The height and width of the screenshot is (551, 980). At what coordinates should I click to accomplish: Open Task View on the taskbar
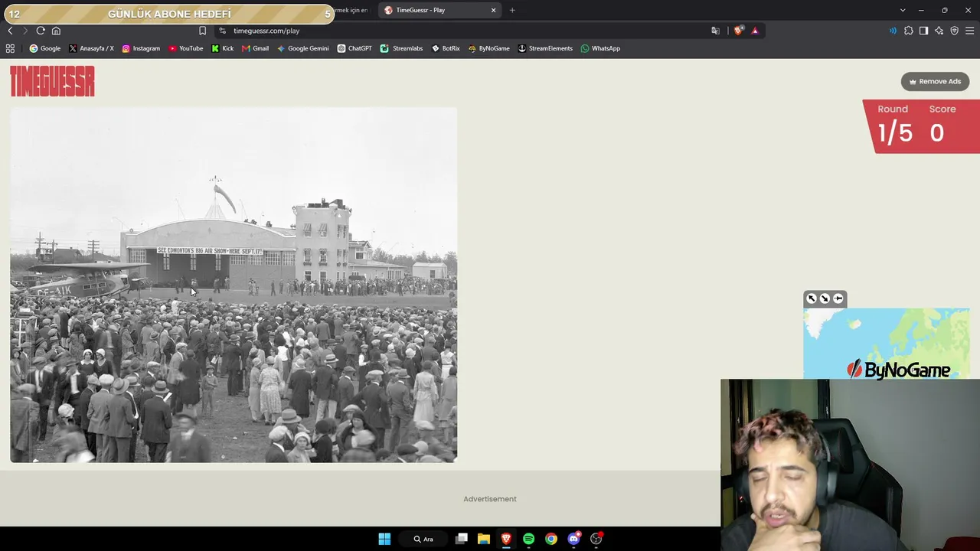coord(462,539)
